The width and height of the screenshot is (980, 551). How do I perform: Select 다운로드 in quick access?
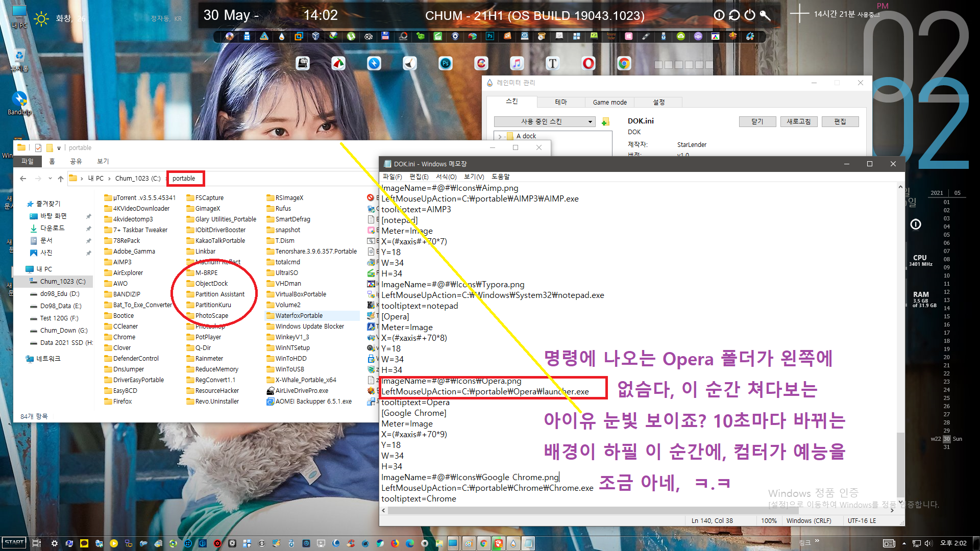[52, 228]
